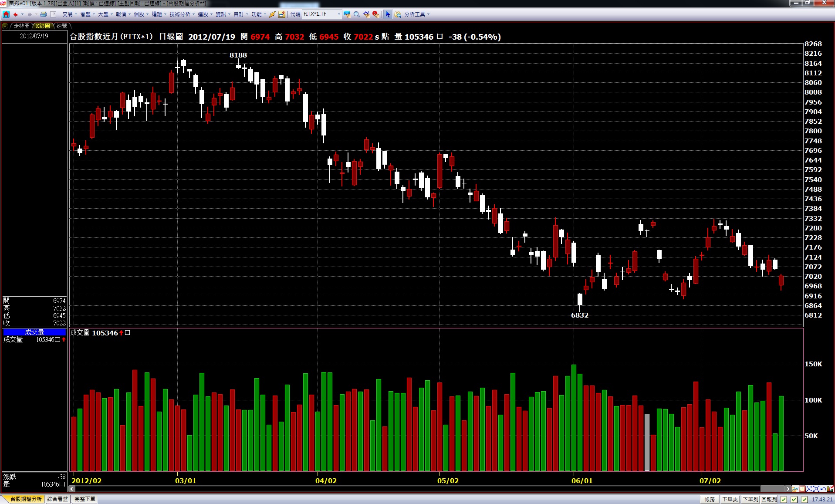This screenshot has height=504, width=835.
Task: Switch to the 走勢圖 tab
Action: (x=21, y=26)
